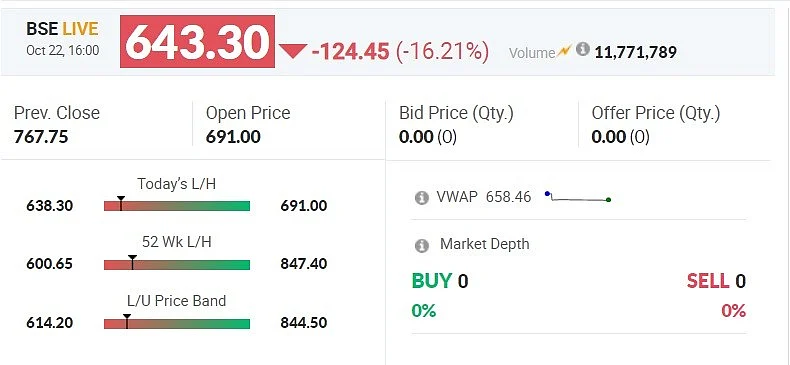Click the 643.30 current price box
790x365 pixels.
(x=197, y=41)
